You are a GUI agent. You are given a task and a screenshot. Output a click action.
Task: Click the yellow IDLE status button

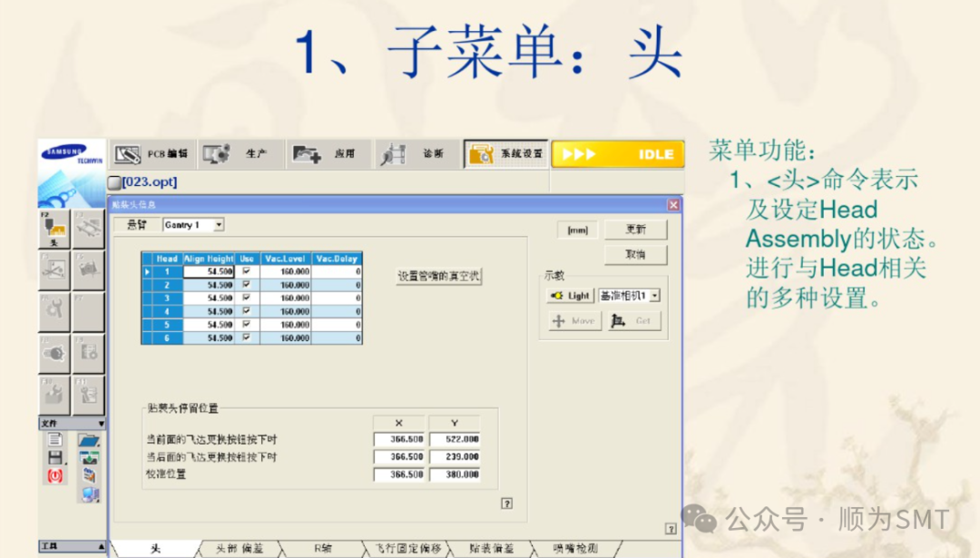618,153
